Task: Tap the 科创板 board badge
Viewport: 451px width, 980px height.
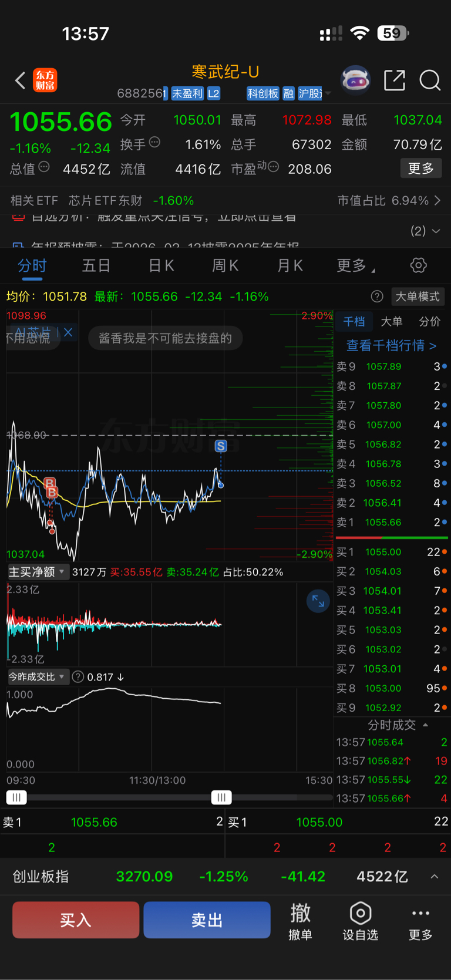Action: (262, 93)
